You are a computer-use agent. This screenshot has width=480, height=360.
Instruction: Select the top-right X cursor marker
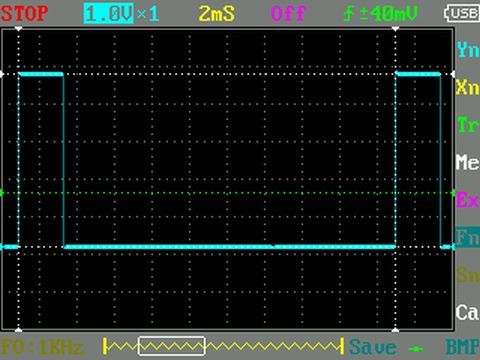point(395,29)
